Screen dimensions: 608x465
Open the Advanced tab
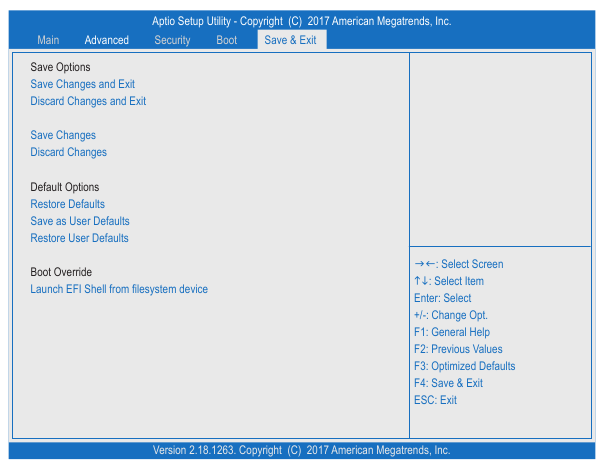click(106, 40)
